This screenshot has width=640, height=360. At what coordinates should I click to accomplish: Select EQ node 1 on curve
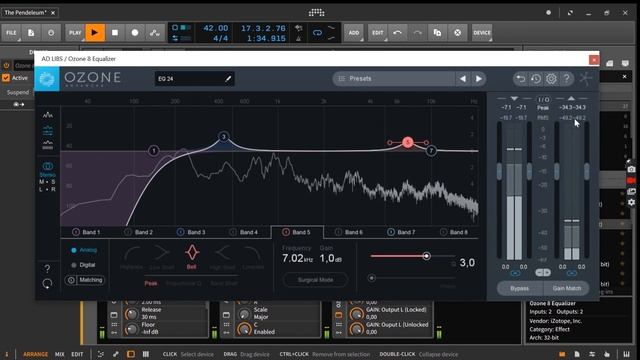153,151
